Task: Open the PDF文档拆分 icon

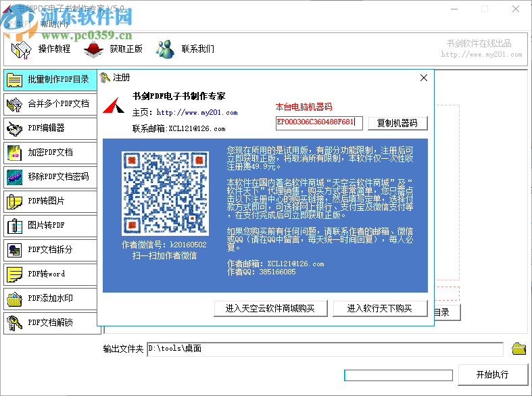Action: pyautogui.click(x=15, y=250)
